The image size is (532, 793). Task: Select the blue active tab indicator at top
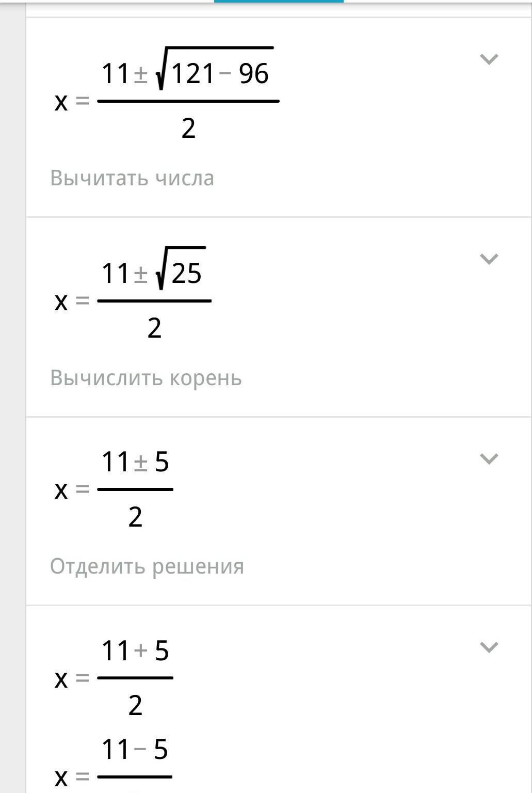pyautogui.click(x=279, y=2)
